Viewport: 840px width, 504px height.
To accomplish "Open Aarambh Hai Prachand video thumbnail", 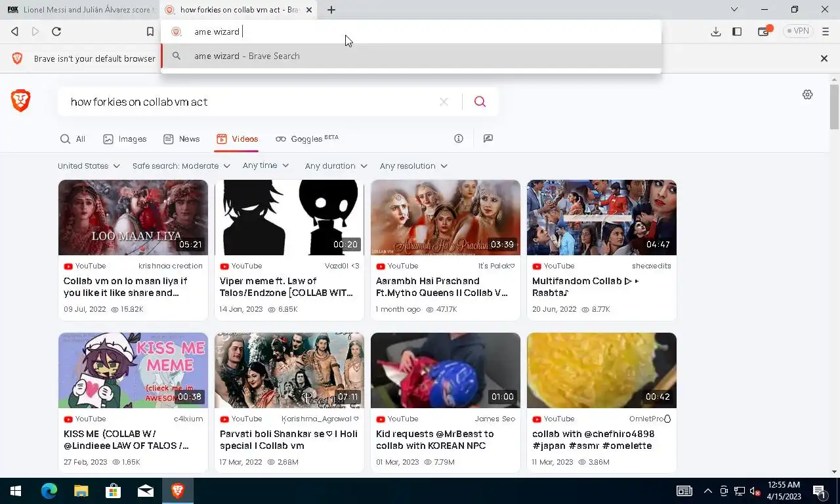I will click(x=446, y=217).
